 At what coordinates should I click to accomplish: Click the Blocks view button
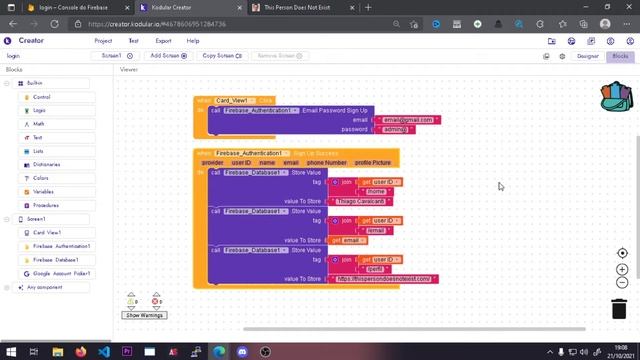click(620, 56)
